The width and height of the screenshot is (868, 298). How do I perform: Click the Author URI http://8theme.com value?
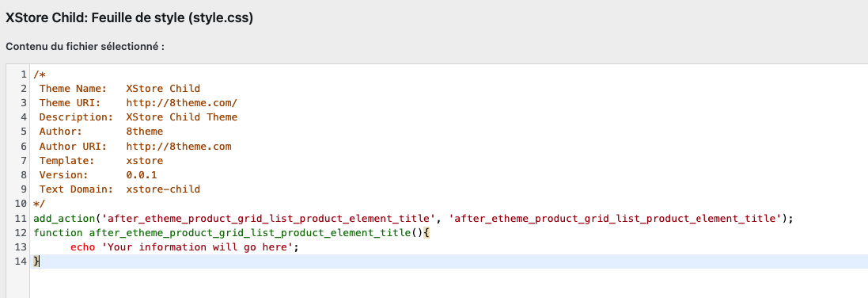[179, 147]
